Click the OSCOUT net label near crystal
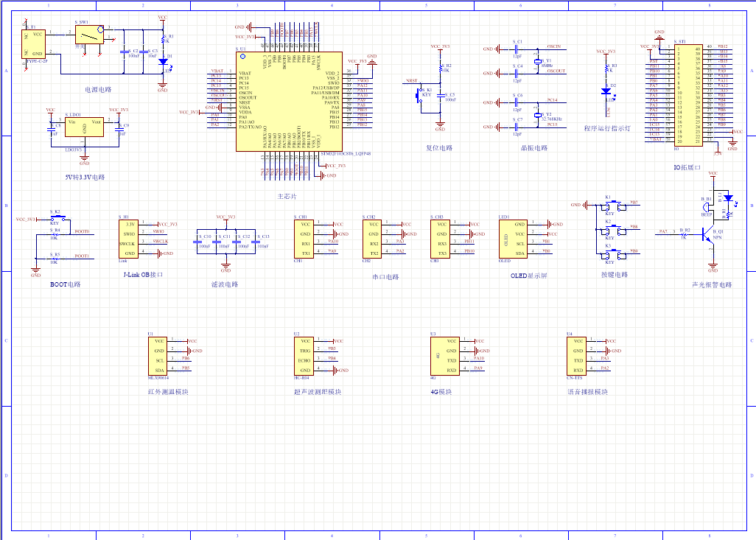 556,71
